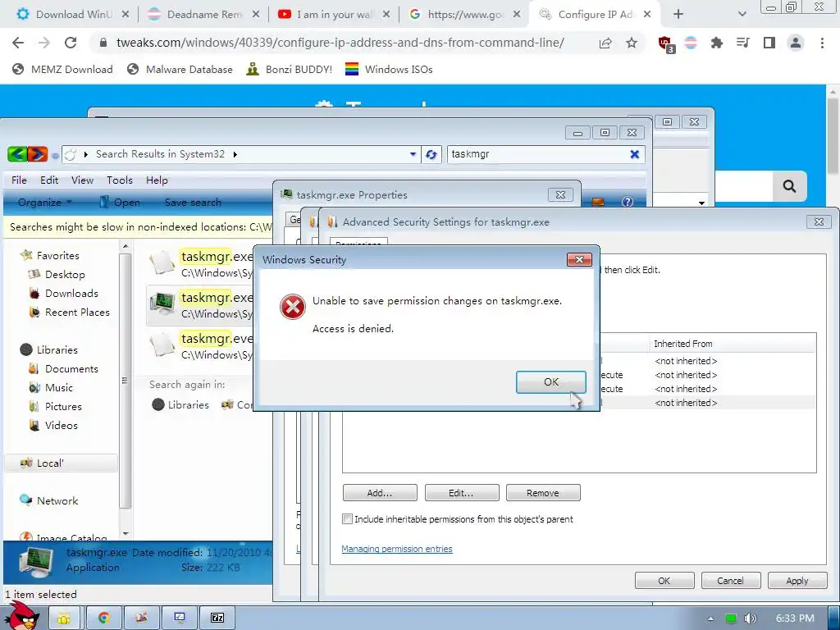840x630 pixels.
Task: Click Explorer green back arrow
Action: [17, 154]
